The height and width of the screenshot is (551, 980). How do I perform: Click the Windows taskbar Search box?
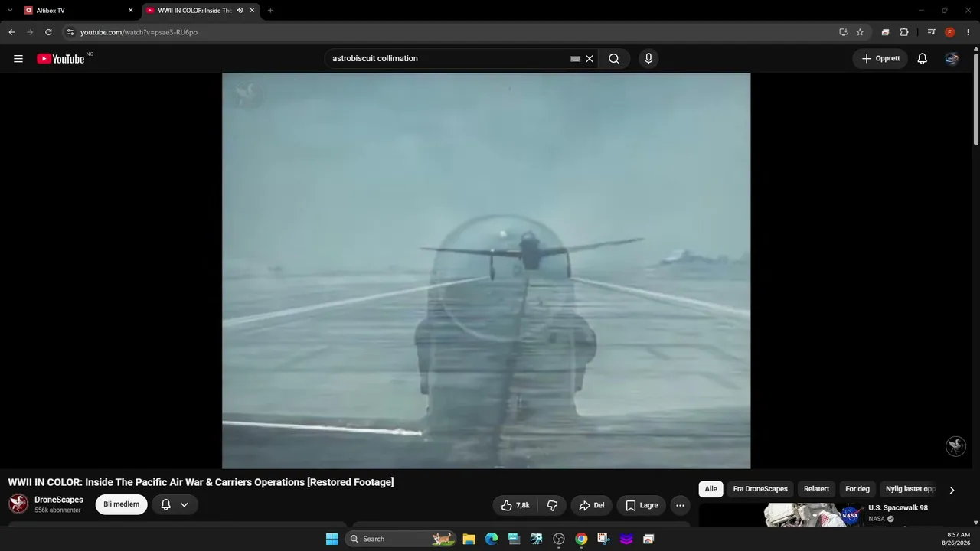(400, 539)
